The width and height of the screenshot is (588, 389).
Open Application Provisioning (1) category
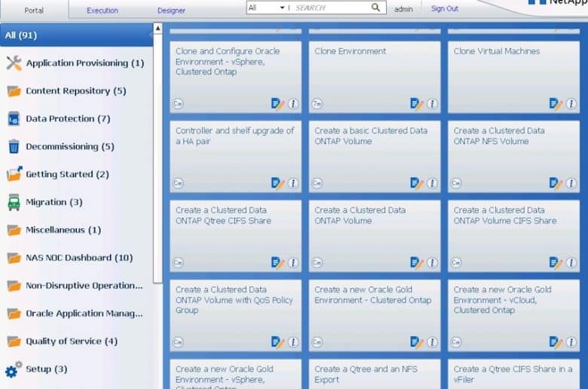(x=75, y=63)
